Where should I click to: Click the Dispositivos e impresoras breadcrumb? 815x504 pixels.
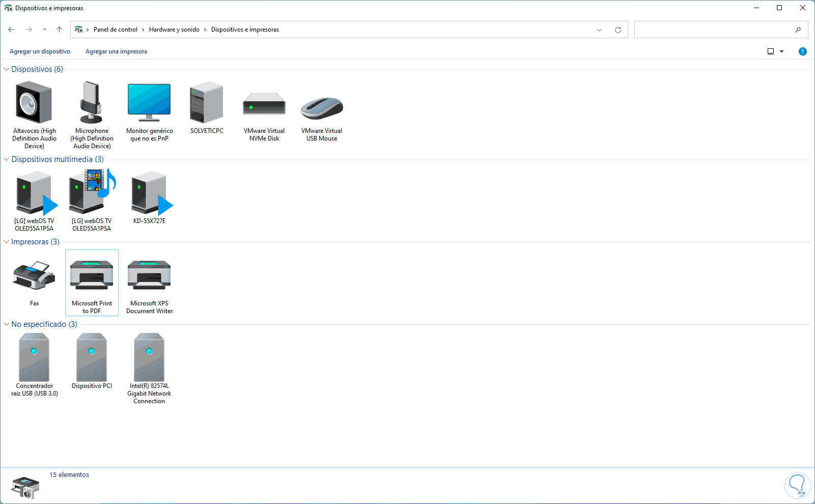coord(245,30)
